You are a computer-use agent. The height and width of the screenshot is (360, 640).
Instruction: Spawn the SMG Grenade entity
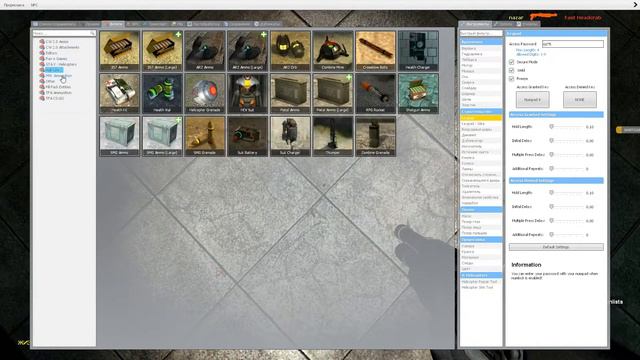[205, 136]
